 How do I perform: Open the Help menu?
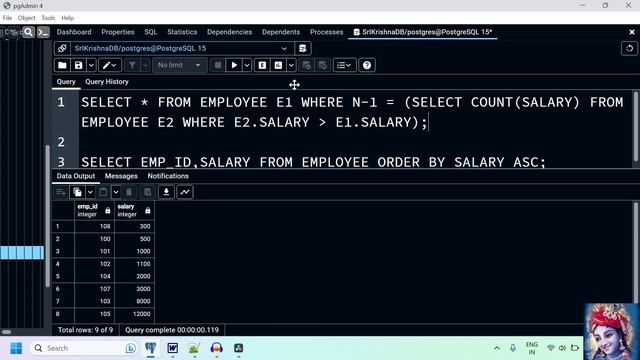(x=68, y=18)
